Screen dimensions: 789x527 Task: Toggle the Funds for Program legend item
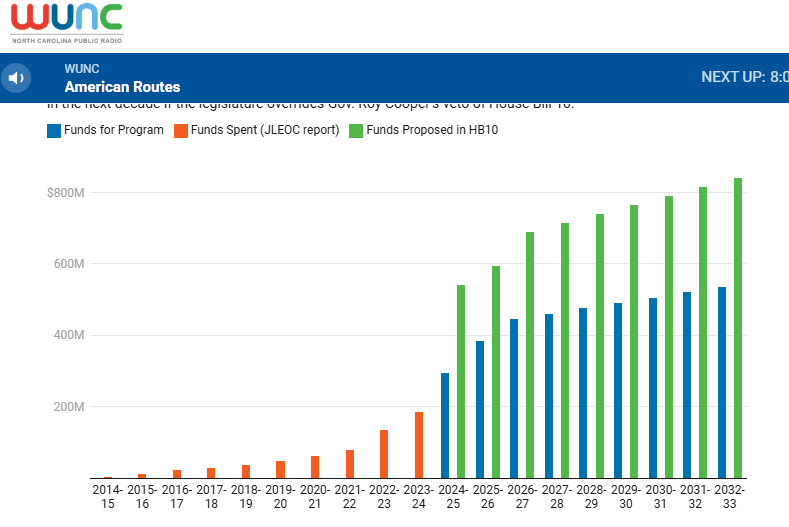(113, 130)
